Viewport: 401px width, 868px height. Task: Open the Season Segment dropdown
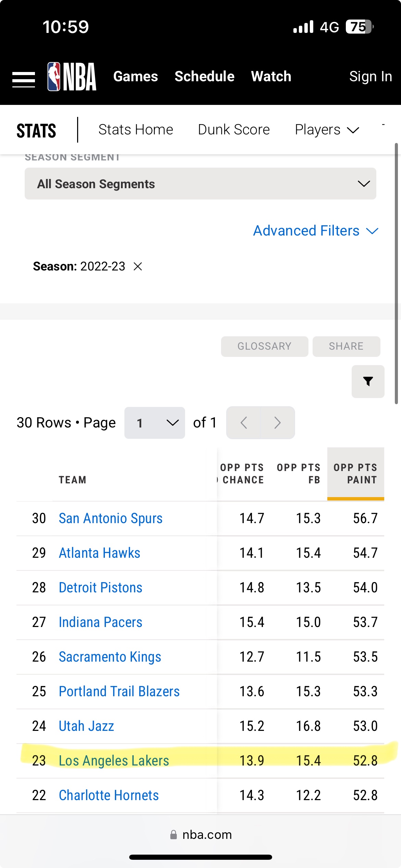(x=200, y=184)
